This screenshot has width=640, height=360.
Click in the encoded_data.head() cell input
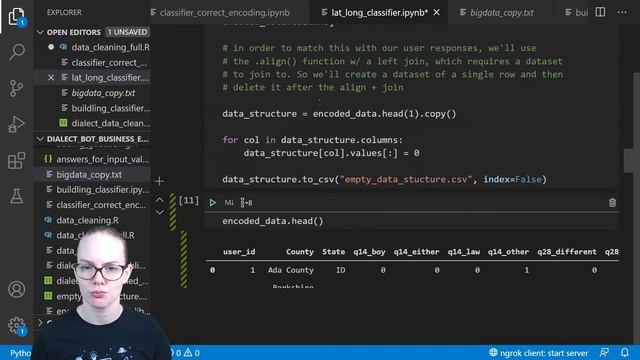pos(411,221)
